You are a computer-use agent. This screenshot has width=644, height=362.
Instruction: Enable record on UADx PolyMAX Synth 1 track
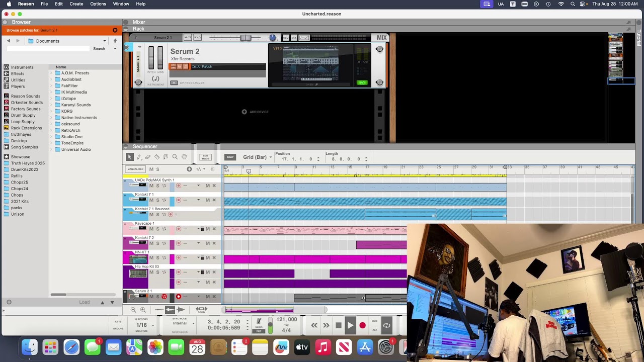tap(178, 186)
